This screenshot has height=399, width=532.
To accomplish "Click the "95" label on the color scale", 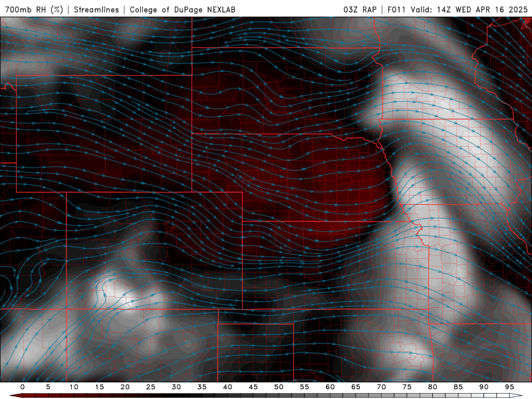I will coord(509,387).
